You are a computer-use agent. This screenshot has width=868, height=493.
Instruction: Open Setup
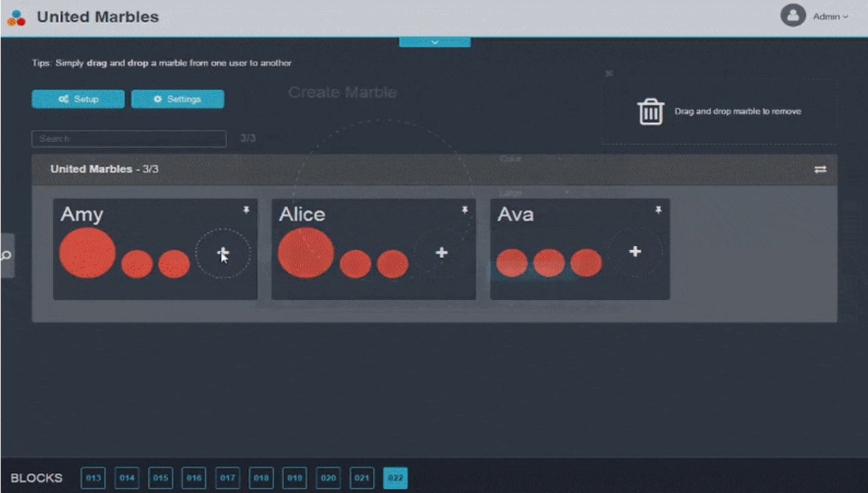point(78,99)
